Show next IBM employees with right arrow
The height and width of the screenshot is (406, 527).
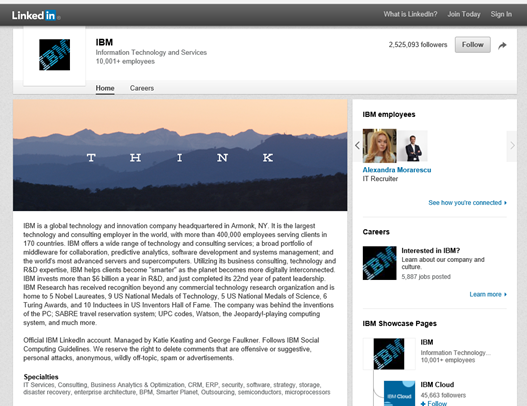click(512, 146)
